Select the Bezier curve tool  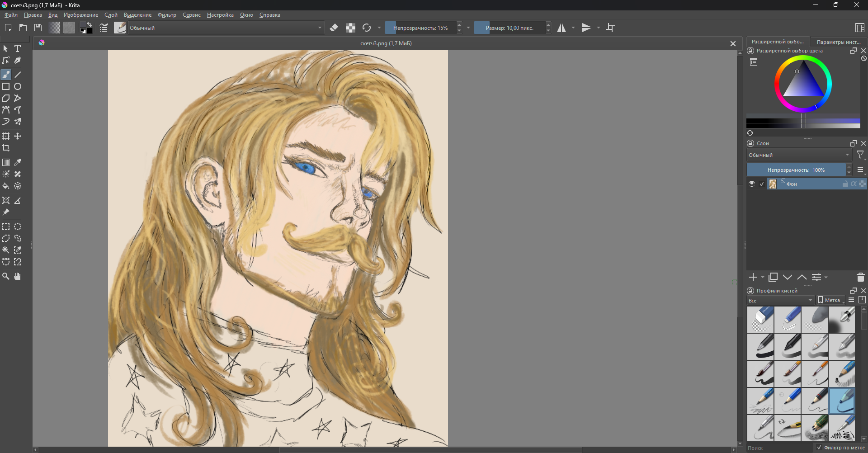click(6, 110)
